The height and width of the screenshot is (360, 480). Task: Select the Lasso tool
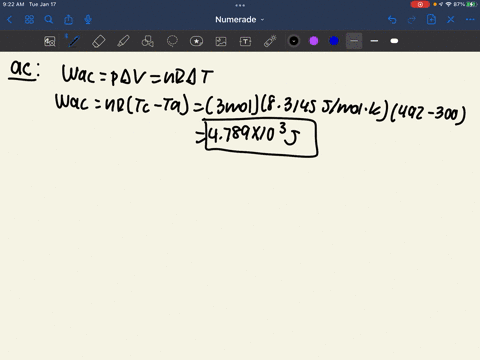[172, 41]
